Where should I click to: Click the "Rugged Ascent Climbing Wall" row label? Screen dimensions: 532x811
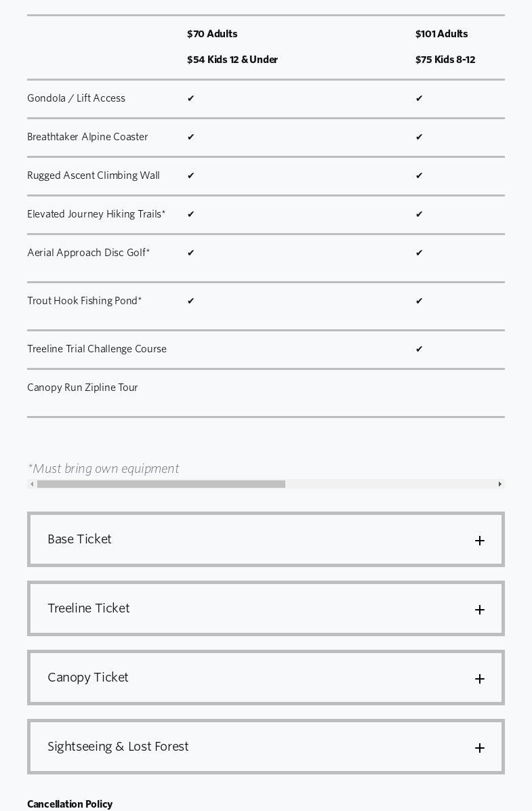click(x=94, y=175)
